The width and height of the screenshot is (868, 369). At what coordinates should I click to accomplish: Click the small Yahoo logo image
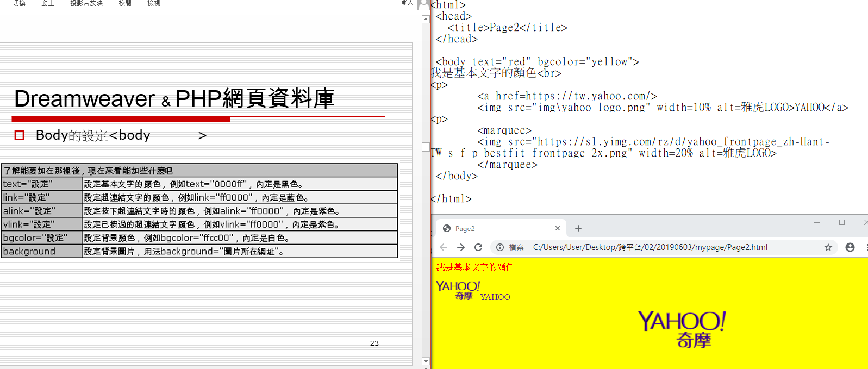(x=458, y=290)
